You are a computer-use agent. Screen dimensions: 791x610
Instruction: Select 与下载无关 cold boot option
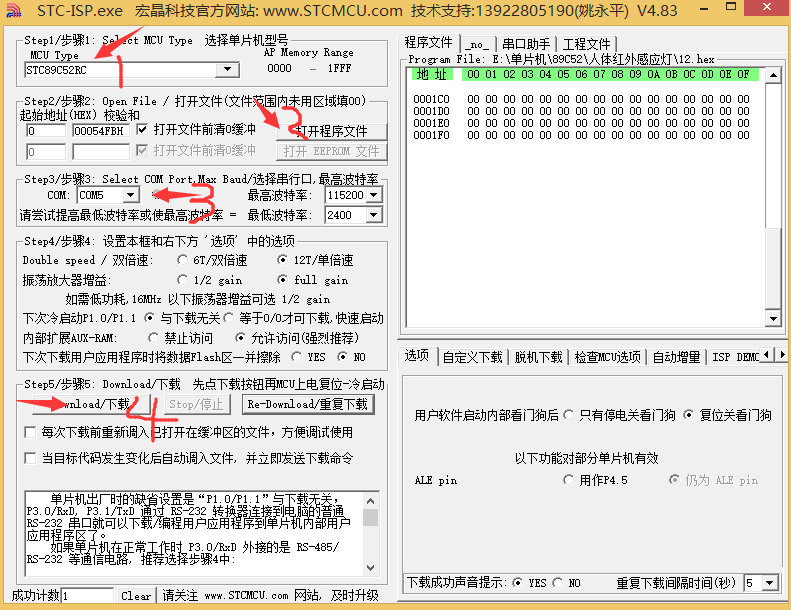(149, 318)
